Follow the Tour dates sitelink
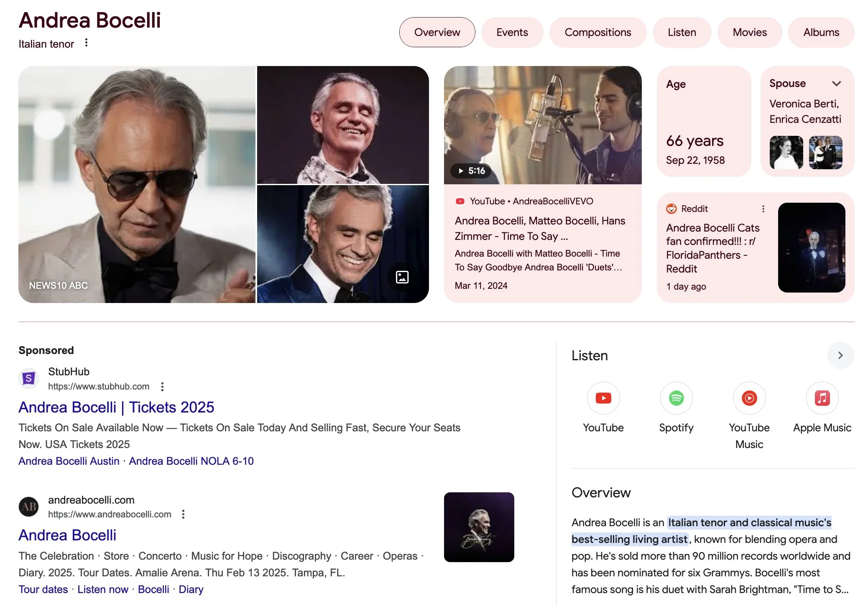The height and width of the screenshot is (606, 868). pos(43,589)
